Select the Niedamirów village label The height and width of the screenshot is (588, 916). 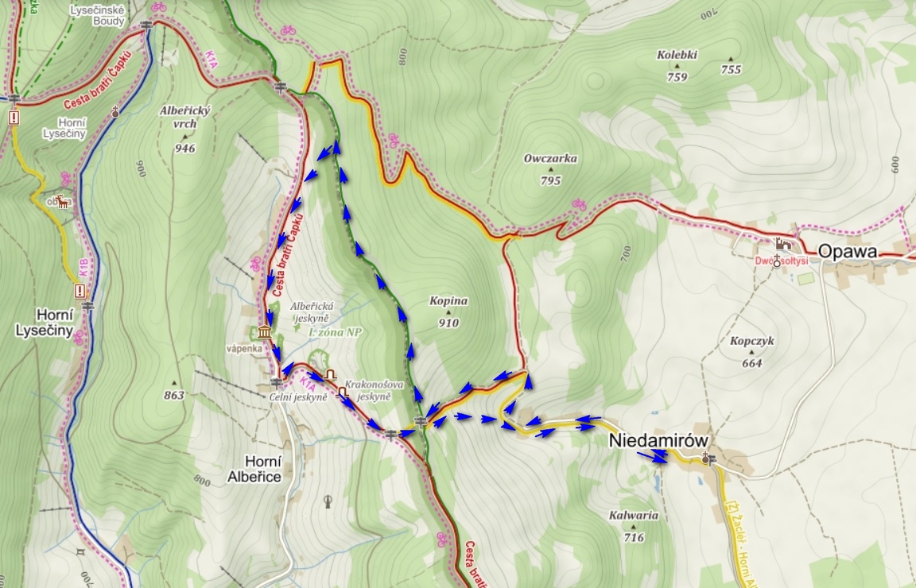(x=658, y=440)
